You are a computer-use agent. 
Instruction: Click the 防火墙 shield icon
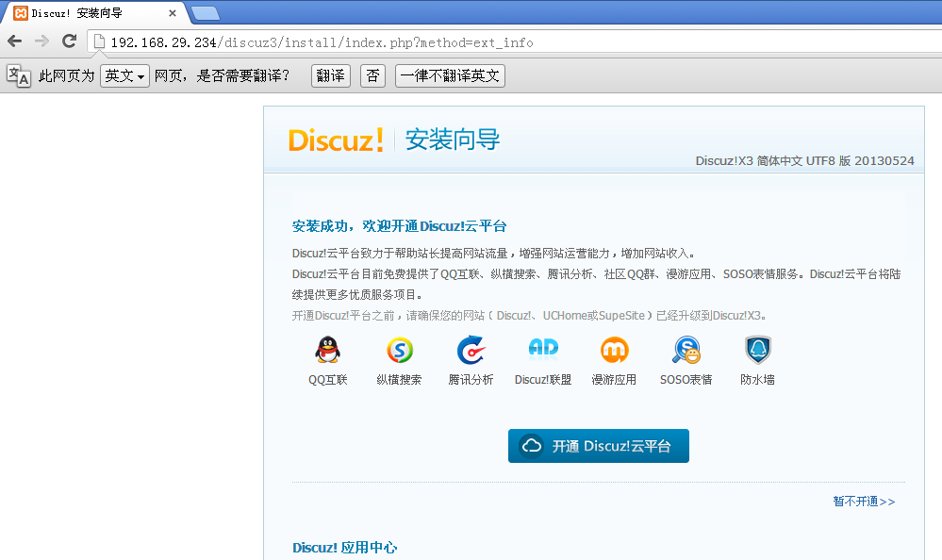point(757,350)
